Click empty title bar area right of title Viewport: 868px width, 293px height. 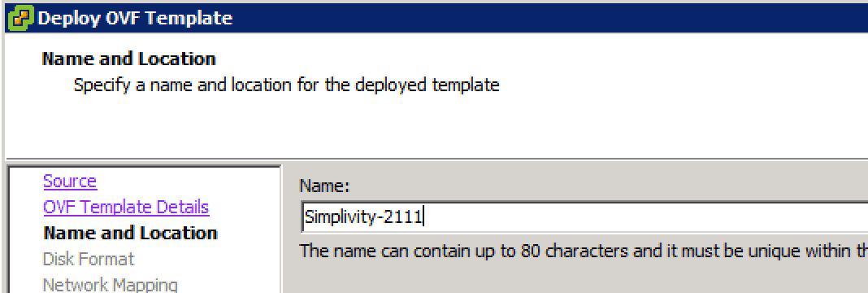click(548, 18)
